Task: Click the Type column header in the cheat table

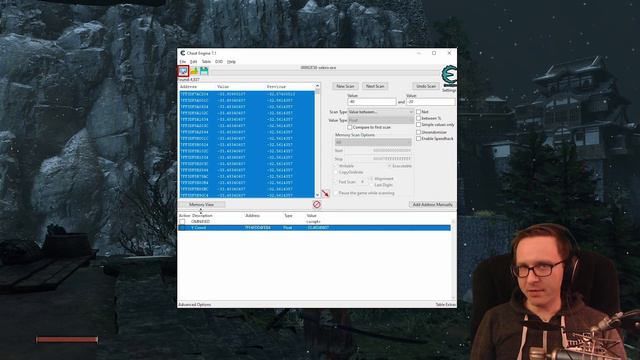Action: [x=288, y=216]
